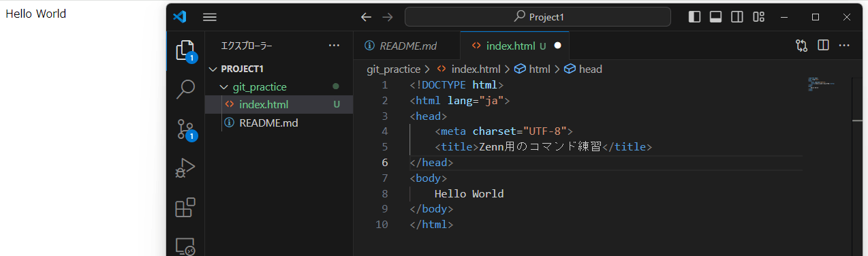Select index.html in the file tree
Screen dimensions: 868x256
point(279,104)
